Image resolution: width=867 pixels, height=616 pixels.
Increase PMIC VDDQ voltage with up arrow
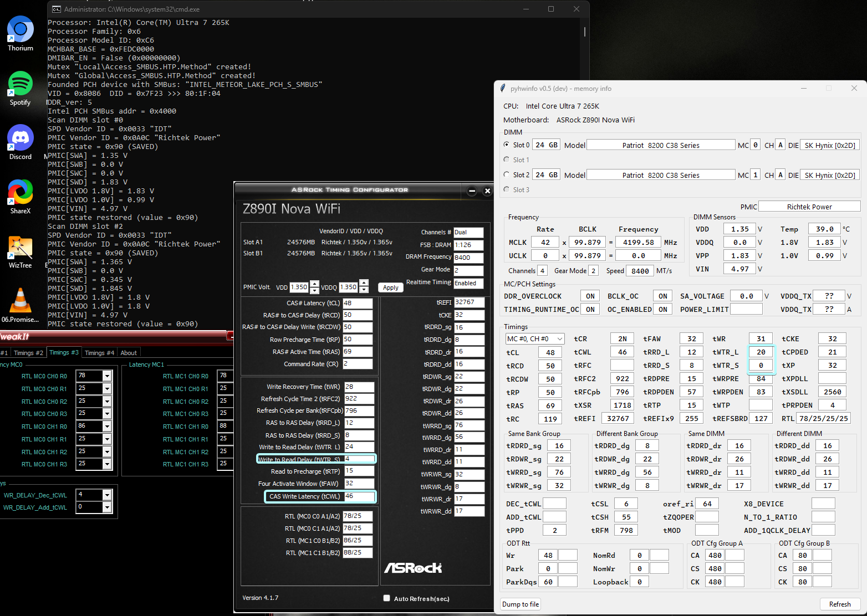point(364,284)
